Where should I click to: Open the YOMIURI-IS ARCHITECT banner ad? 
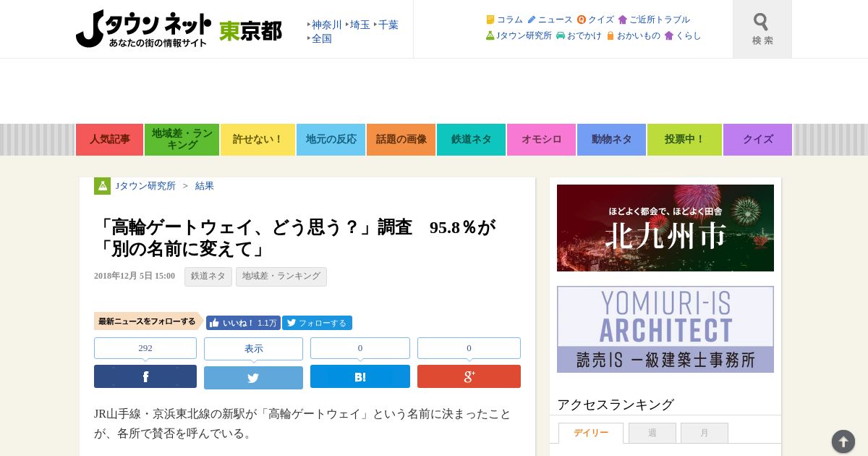[x=665, y=329]
